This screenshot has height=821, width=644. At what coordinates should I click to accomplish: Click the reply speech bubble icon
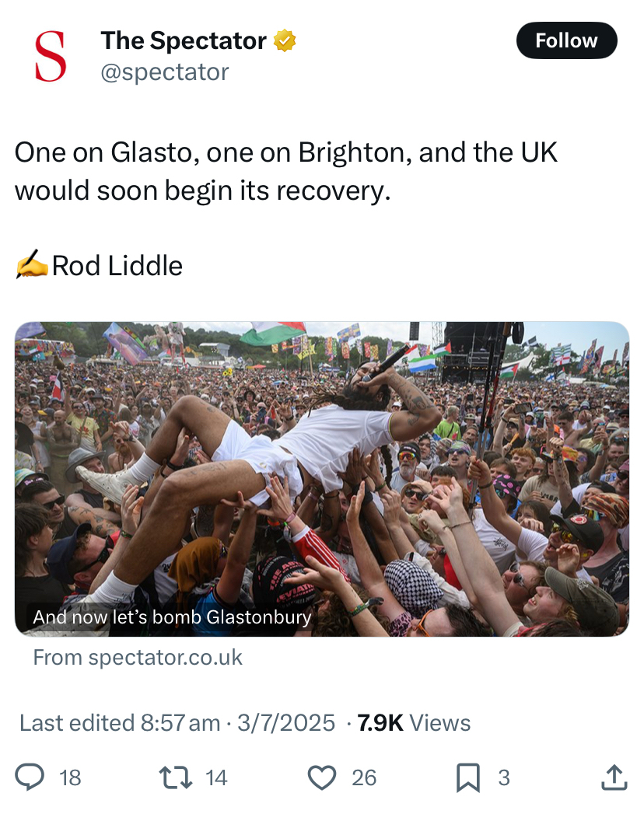(x=30, y=777)
